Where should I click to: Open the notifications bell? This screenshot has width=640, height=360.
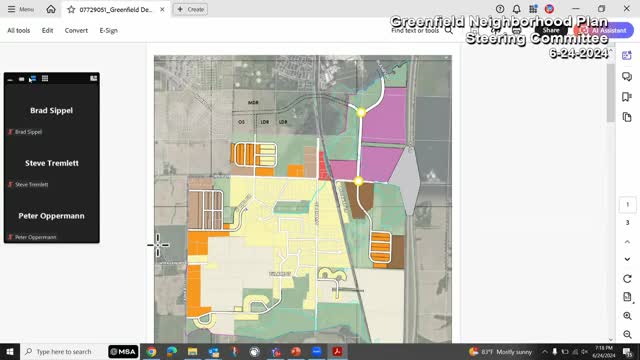(x=517, y=9)
